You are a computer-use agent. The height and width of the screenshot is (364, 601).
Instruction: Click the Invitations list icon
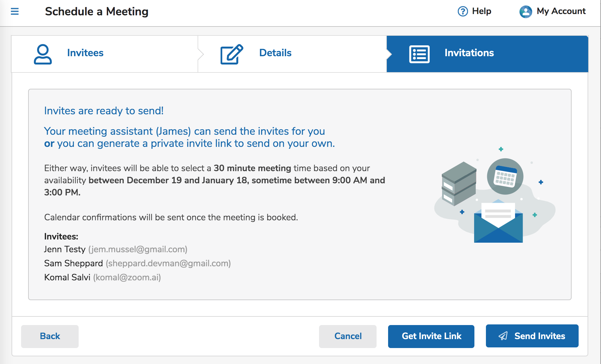coord(419,53)
